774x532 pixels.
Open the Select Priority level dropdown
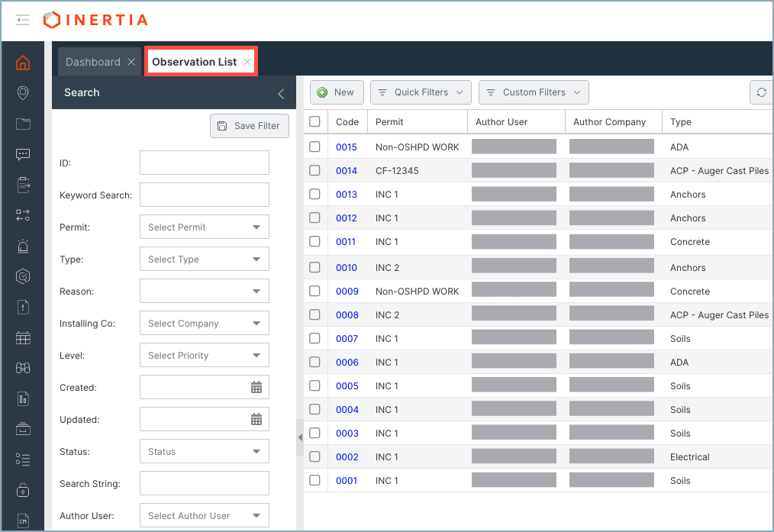[205, 356]
